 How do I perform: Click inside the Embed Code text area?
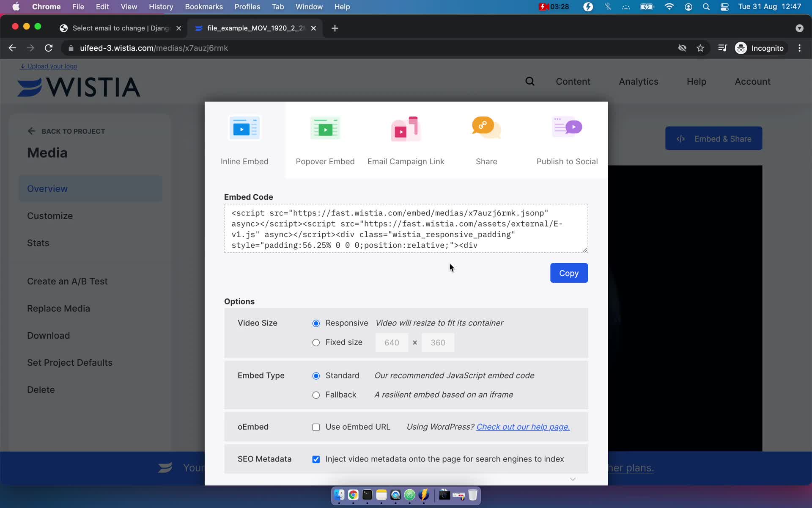[406, 229]
